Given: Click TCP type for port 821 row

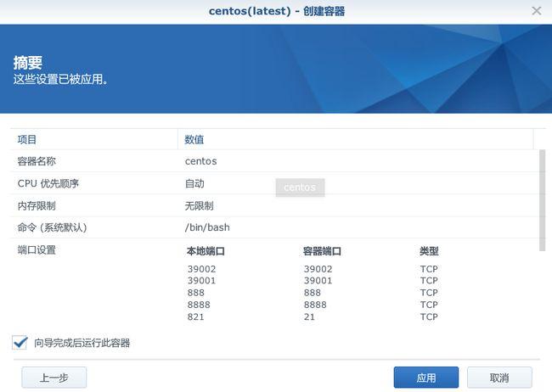Looking at the screenshot, I should pyautogui.click(x=429, y=316).
